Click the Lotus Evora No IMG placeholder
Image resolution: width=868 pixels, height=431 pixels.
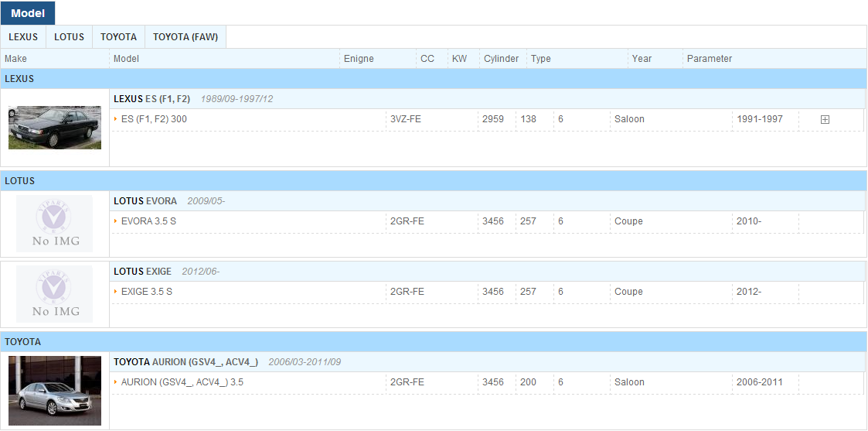(54, 224)
